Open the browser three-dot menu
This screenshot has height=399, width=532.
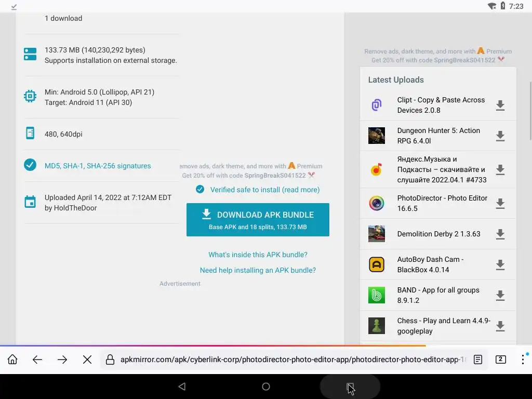523,360
